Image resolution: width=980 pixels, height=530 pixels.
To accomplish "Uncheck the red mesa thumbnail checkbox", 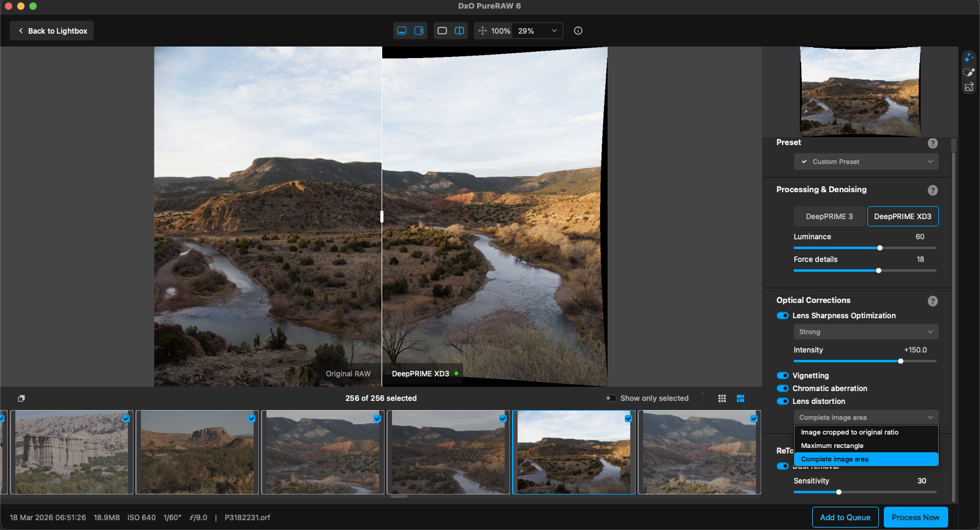I will tap(252, 419).
